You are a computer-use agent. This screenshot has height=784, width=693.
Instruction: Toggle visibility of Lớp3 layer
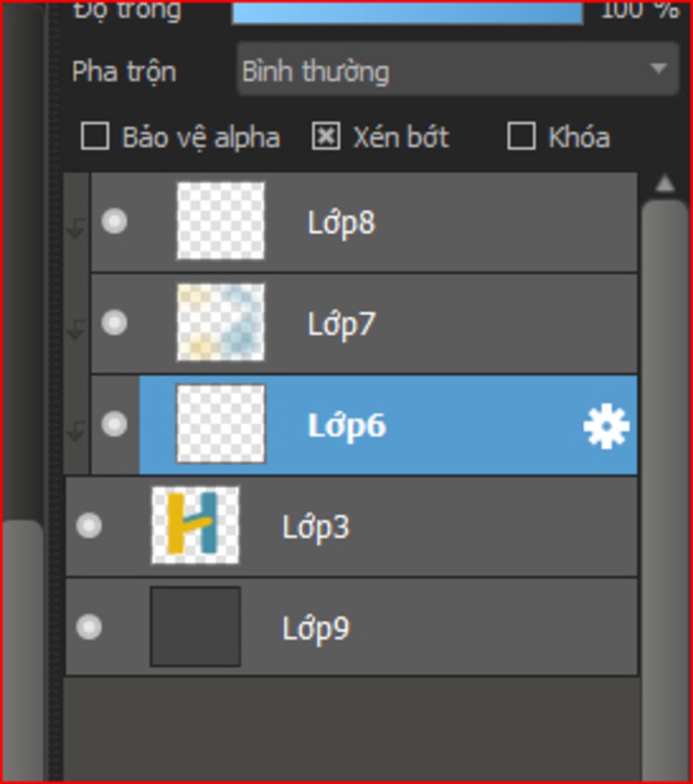(89, 526)
